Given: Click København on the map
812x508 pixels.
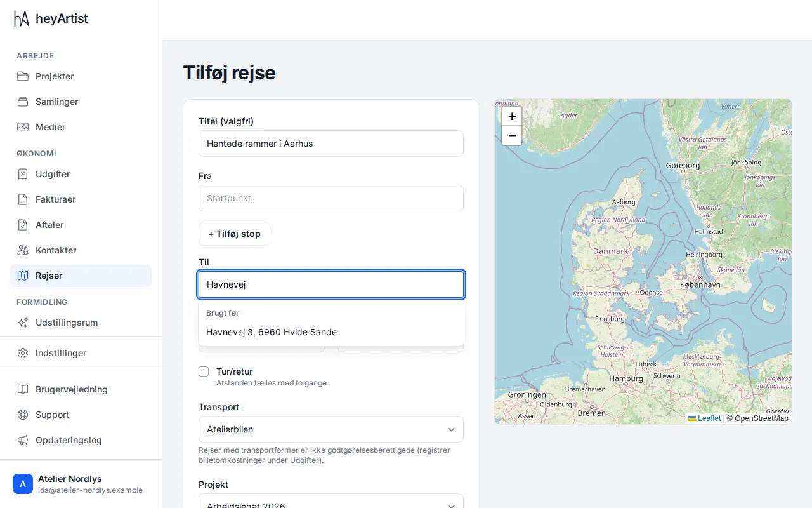Looking at the screenshot, I should [x=700, y=285].
